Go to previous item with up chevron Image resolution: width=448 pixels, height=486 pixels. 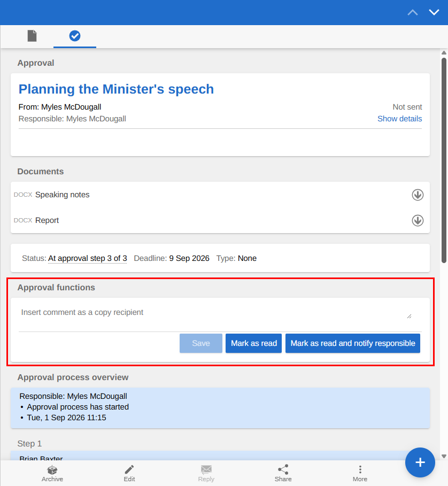coord(413,12)
